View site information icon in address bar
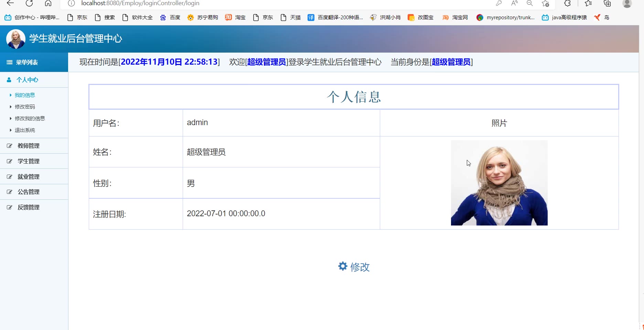The width and height of the screenshot is (644, 330). 71,3
